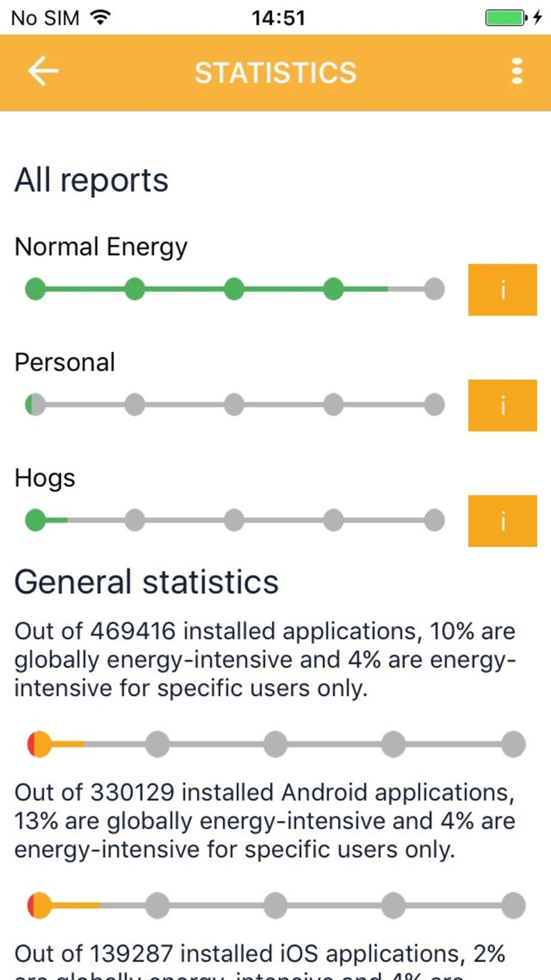Click the 330129 installed Android applications text

pos(265,821)
